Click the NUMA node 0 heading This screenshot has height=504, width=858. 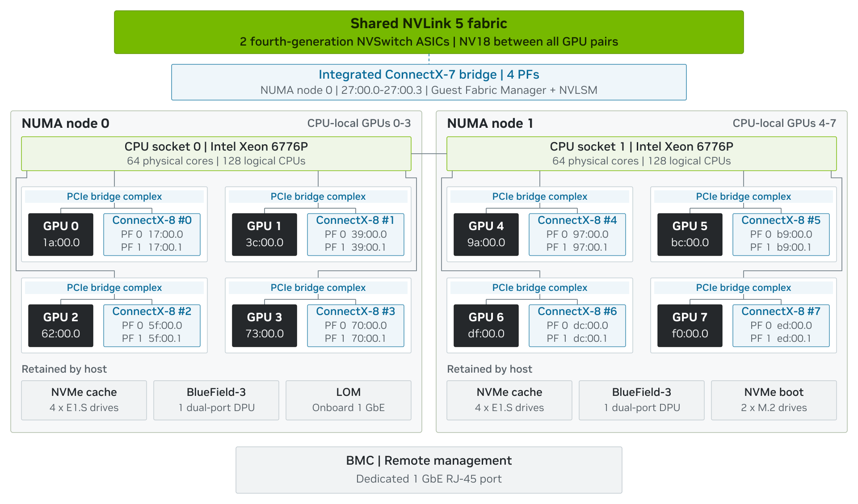[66, 123]
